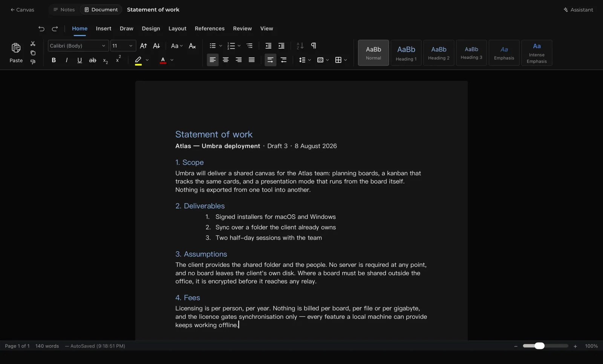Open the Layout ribbon tab
Screen dimensions: 603x364
coord(177,29)
